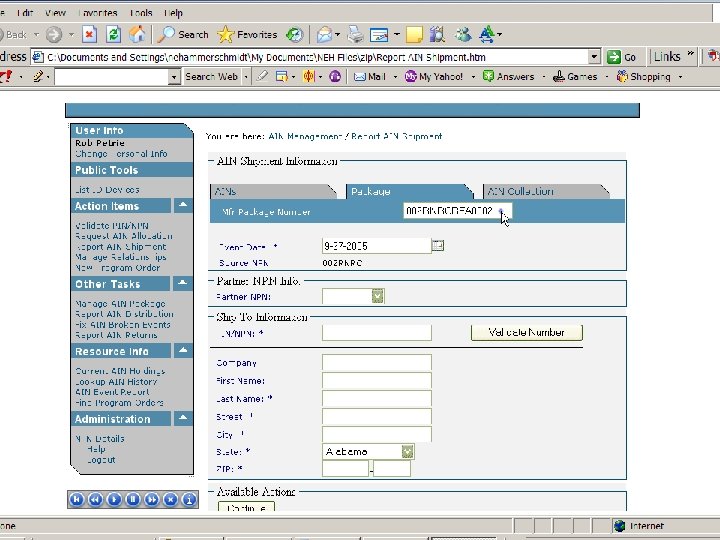This screenshot has height=540, width=720.
Task: Open the Favorites menu
Action: [97, 13]
